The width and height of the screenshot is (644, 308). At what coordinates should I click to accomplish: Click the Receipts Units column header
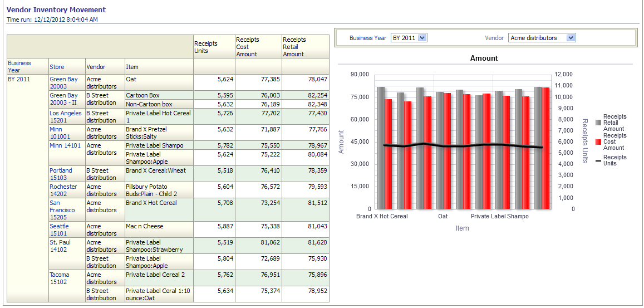tap(206, 47)
